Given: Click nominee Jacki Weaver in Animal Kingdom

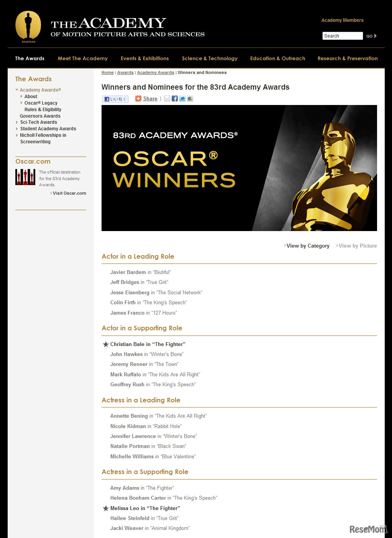Looking at the screenshot, I should point(150,528).
